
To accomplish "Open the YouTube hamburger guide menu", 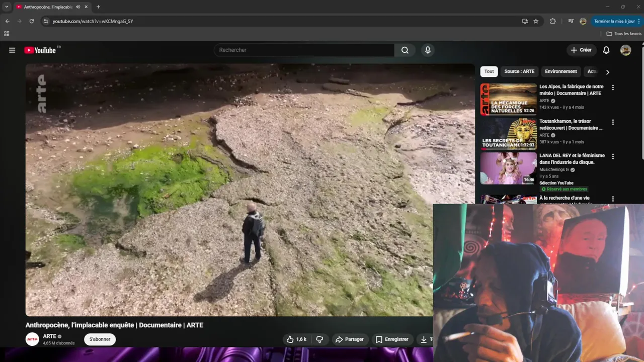I will (12, 50).
